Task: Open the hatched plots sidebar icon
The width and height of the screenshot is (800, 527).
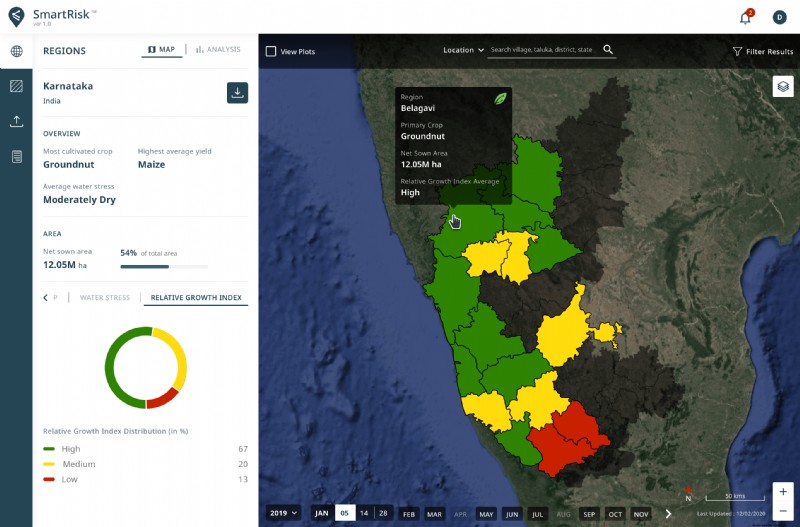Action: (x=16, y=86)
